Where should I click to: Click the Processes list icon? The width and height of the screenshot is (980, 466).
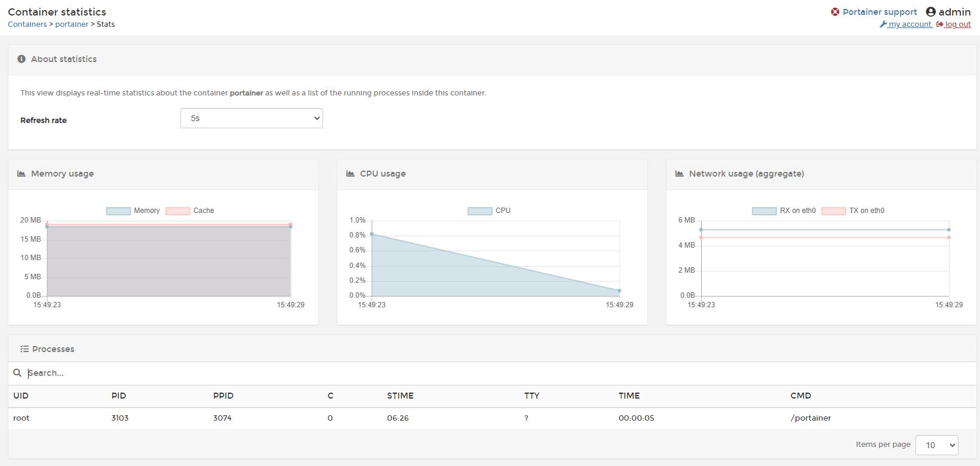[x=24, y=349]
